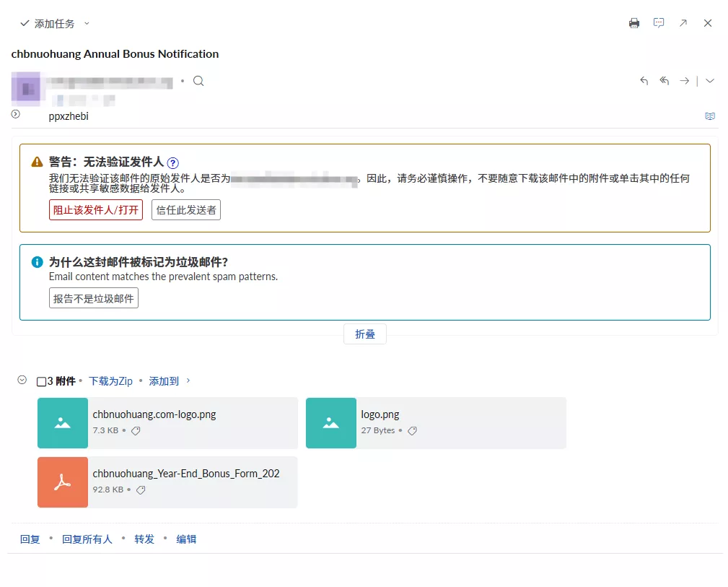Click the print email icon
The width and height of the screenshot is (728, 587).
click(634, 23)
